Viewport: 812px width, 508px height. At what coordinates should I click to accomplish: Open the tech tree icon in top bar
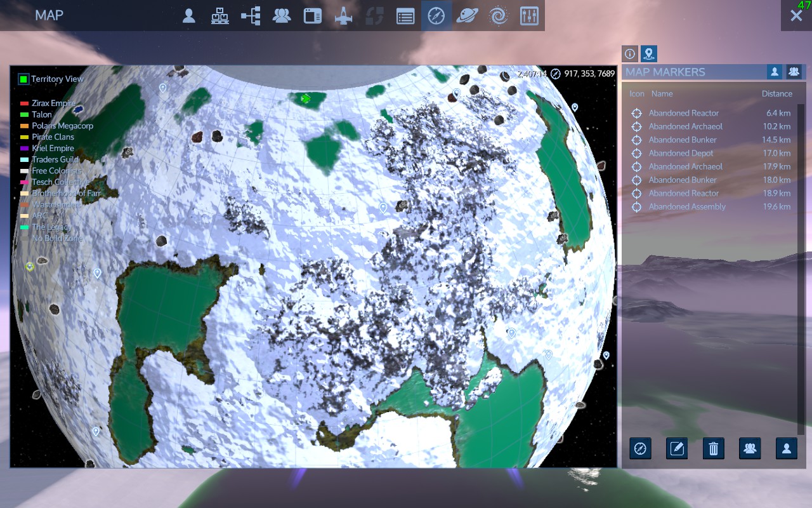coord(251,16)
